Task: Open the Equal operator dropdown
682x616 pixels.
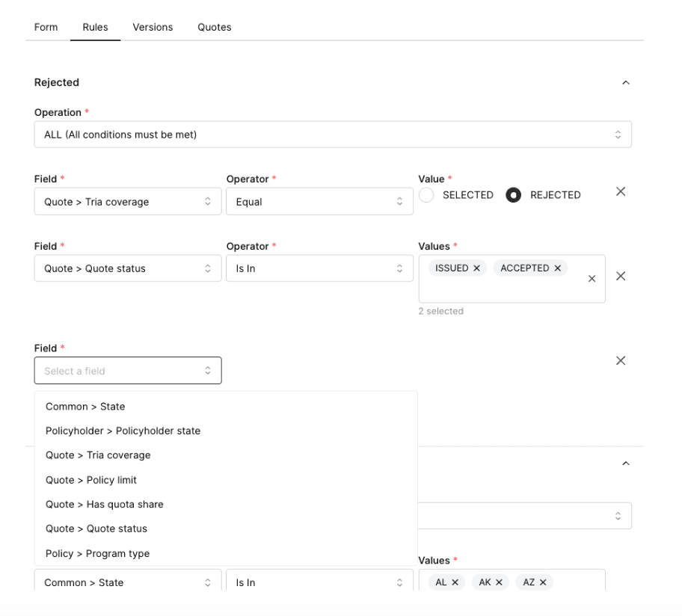Action: [319, 202]
